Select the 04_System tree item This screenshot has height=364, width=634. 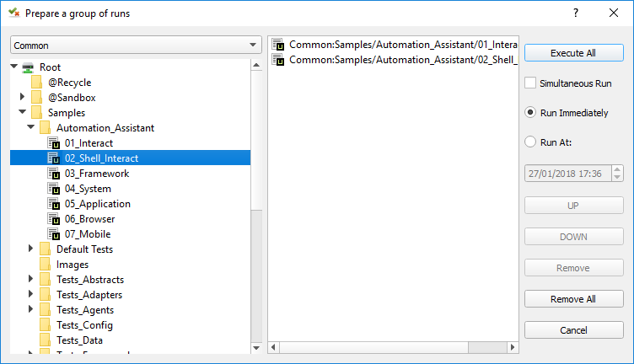click(x=88, y=188)
